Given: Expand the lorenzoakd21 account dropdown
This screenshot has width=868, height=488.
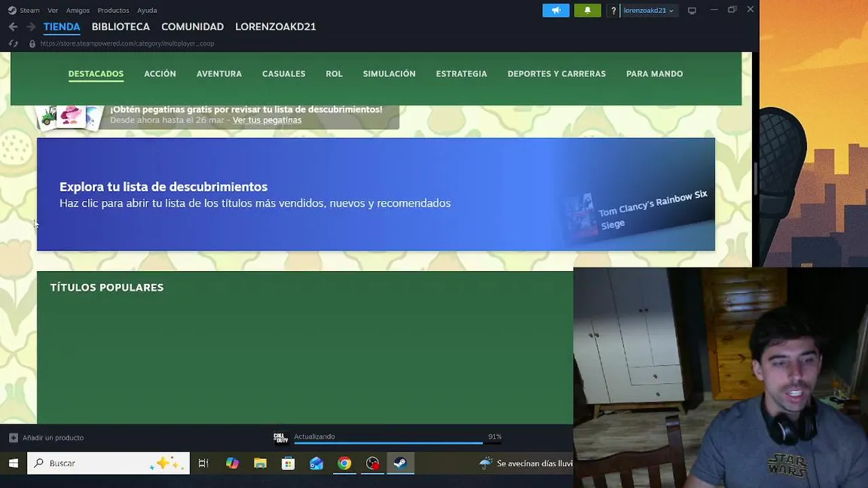Looking at the screenshot, I should [648, 10].
